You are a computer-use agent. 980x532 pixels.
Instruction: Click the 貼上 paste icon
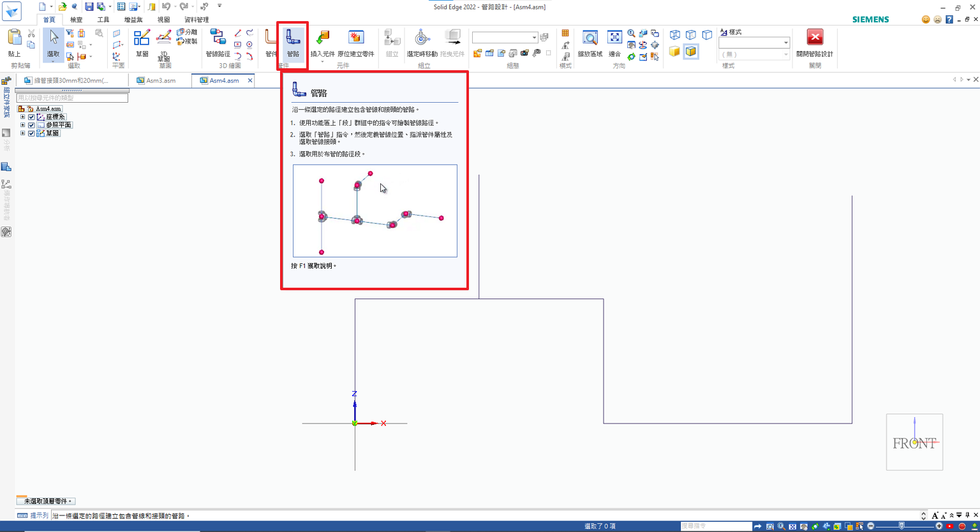click(x=14, y=43)
